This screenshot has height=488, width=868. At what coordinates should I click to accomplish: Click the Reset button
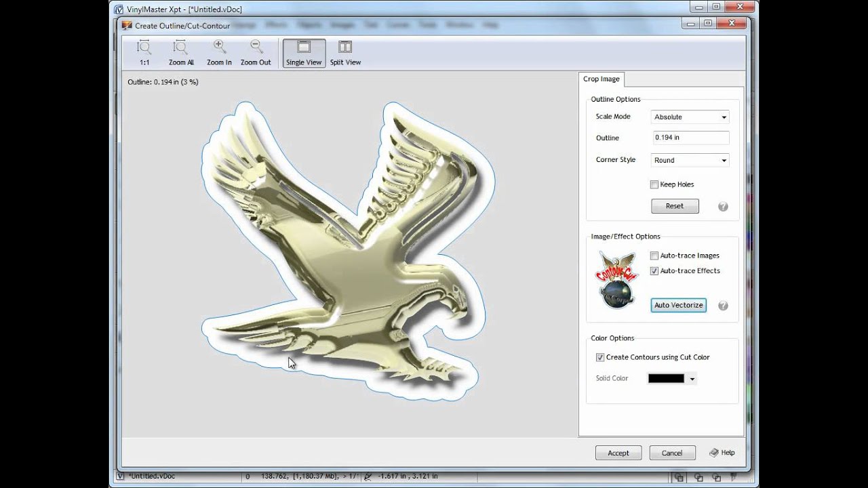pyautogui.click(x=675, y=206)
